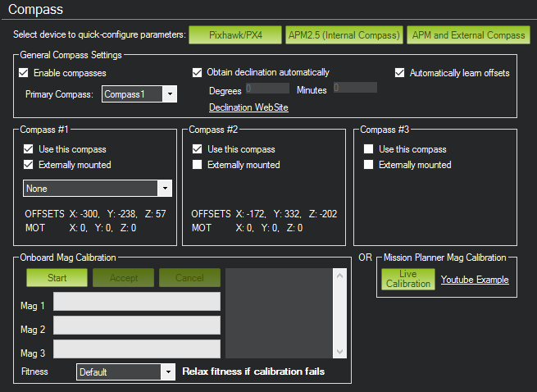Start onboard mag calibration
This screenshot has height=392, width=537.
click(x=57, y=277)
